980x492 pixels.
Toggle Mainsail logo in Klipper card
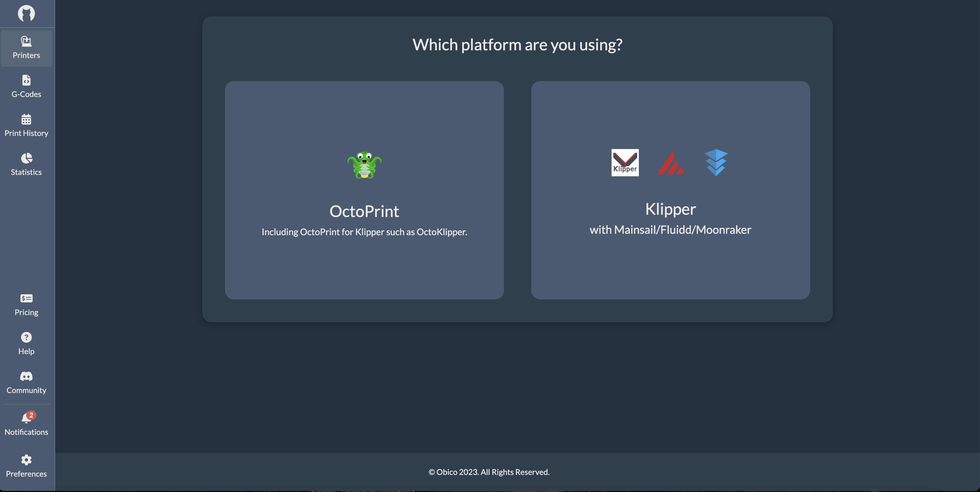click(670, 162)
